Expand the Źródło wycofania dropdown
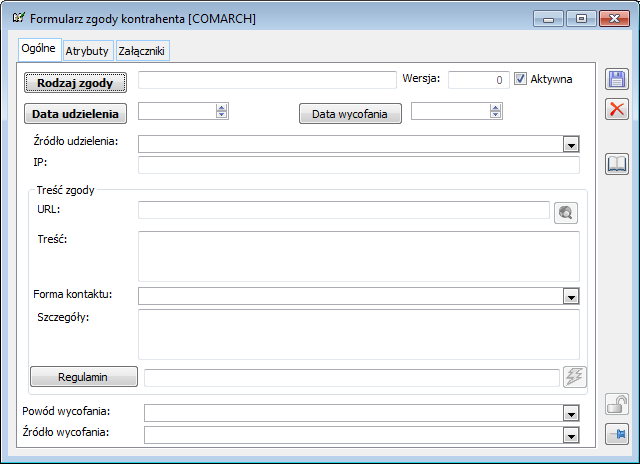 click(571, 435)
